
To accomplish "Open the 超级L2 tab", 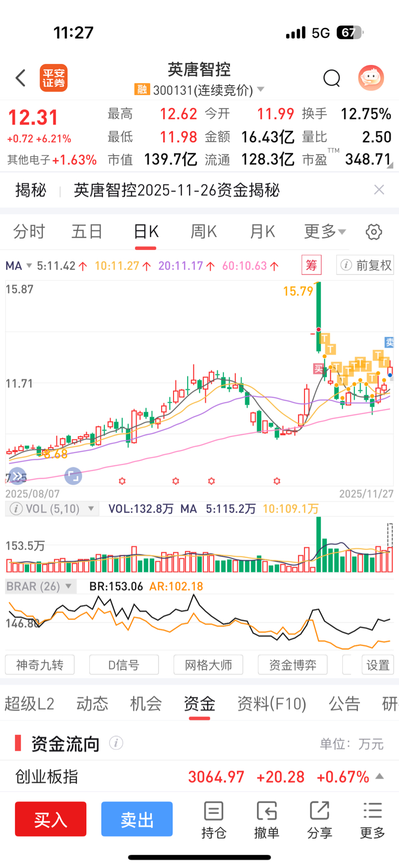I will coord(29,704).
